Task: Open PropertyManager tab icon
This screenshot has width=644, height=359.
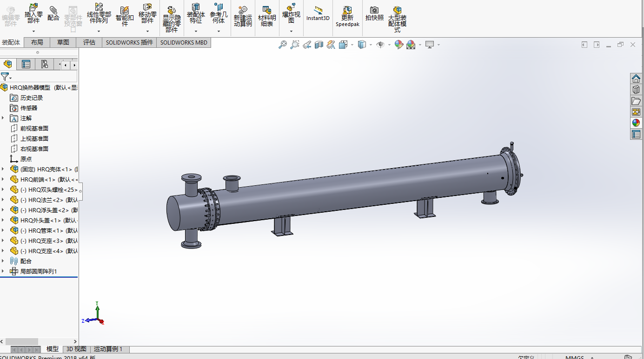Action: (26, 64)
